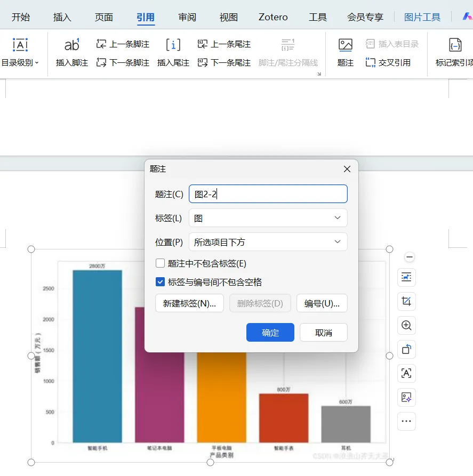The image size is (473, 476).
Task: Open the TOC level (目录级别) dropdown
Action: (20, 62)
